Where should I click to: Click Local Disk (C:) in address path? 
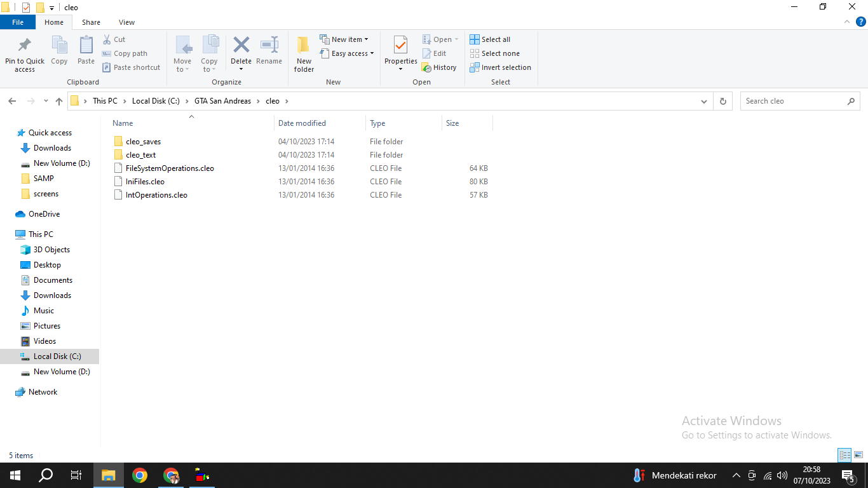[x=156, y=101]
